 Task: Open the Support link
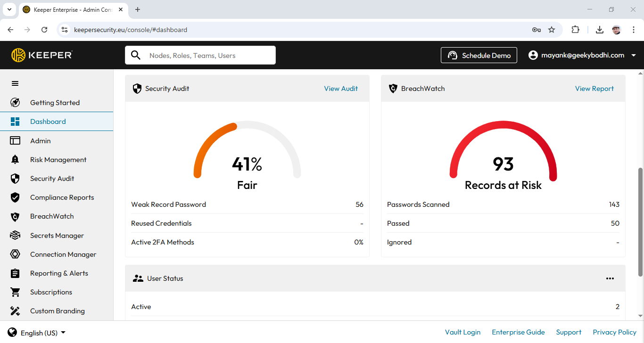pyautogui.click(x=569, y=332)
